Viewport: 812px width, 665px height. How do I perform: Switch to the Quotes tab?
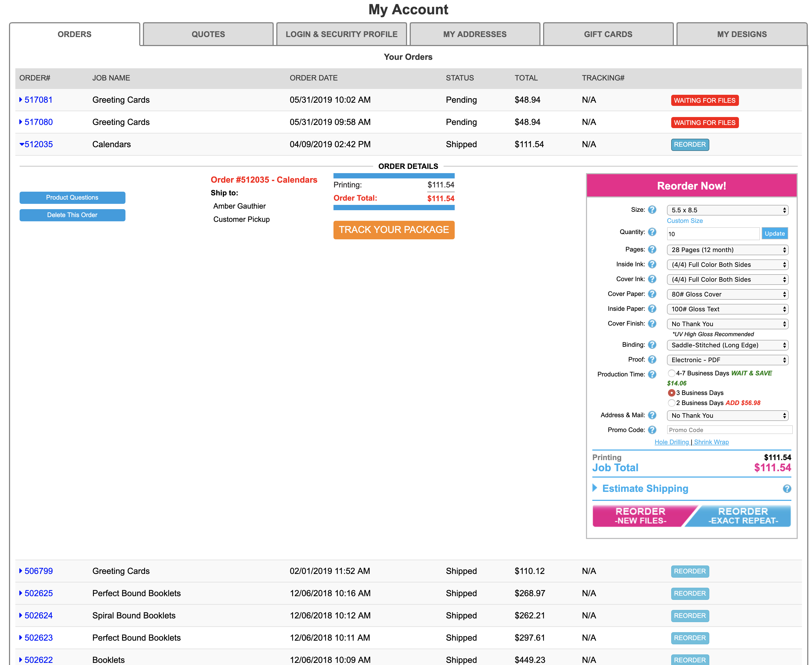[x=208, y=34]
